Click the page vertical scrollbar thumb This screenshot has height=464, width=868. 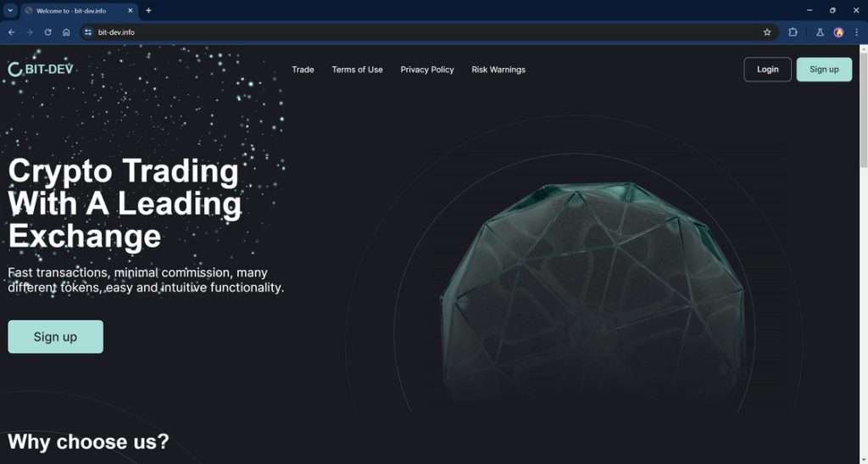(x=863, y=111)
